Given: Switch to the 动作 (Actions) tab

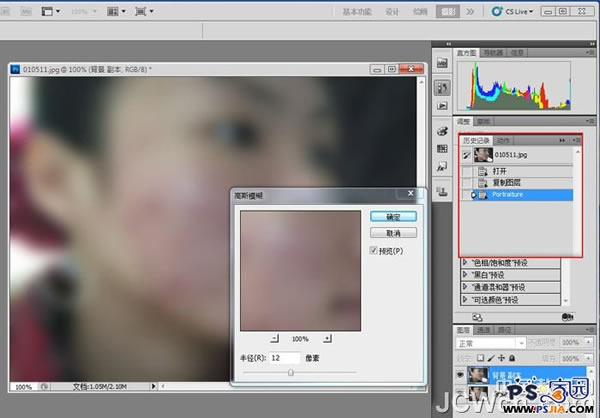Looking at the screenshot, I should [504, 140].
